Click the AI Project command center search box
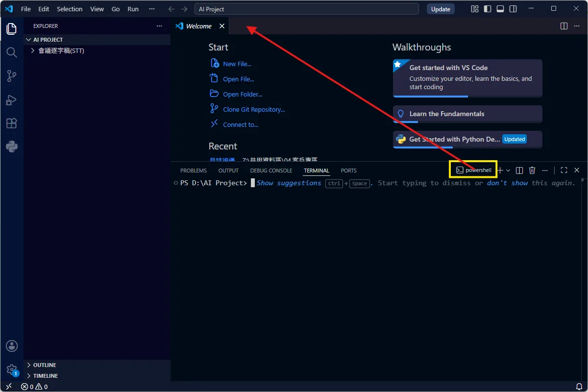 pyautogui.click(x=307, y=9)
